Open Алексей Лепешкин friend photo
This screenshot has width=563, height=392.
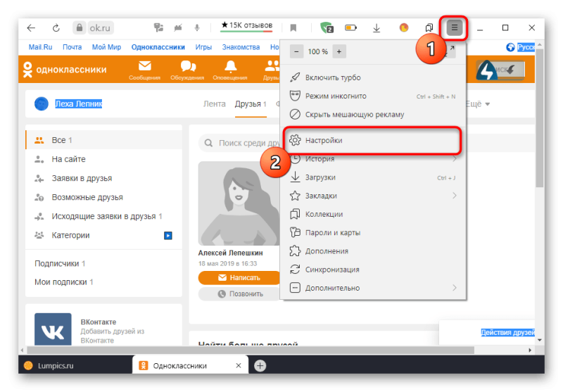click(x=239, y=203)
